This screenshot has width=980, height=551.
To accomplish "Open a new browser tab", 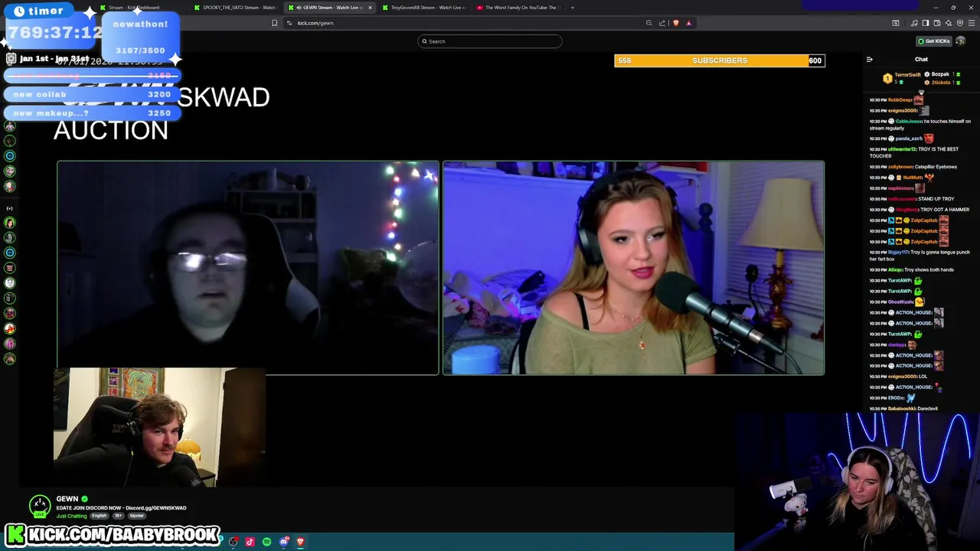I will (x=572, y=8).
